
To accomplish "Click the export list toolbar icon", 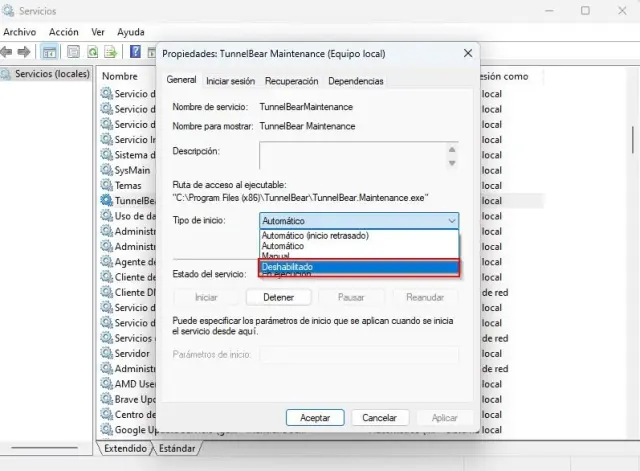I will [111, 51].
